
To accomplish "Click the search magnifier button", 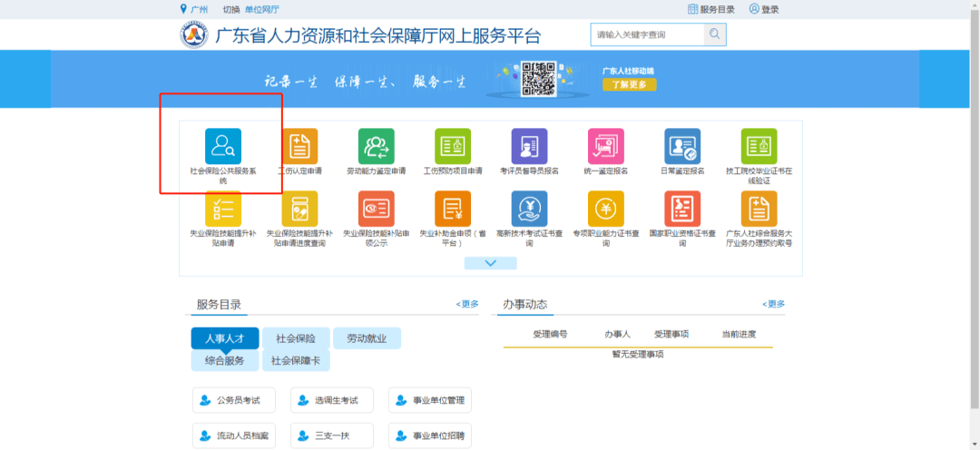I will [x=715, y=34].
